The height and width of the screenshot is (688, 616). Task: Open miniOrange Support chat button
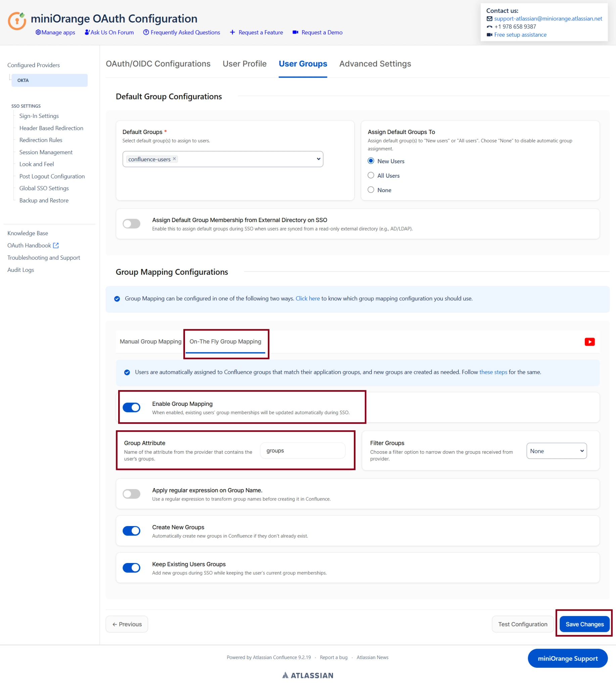point(568,658)
